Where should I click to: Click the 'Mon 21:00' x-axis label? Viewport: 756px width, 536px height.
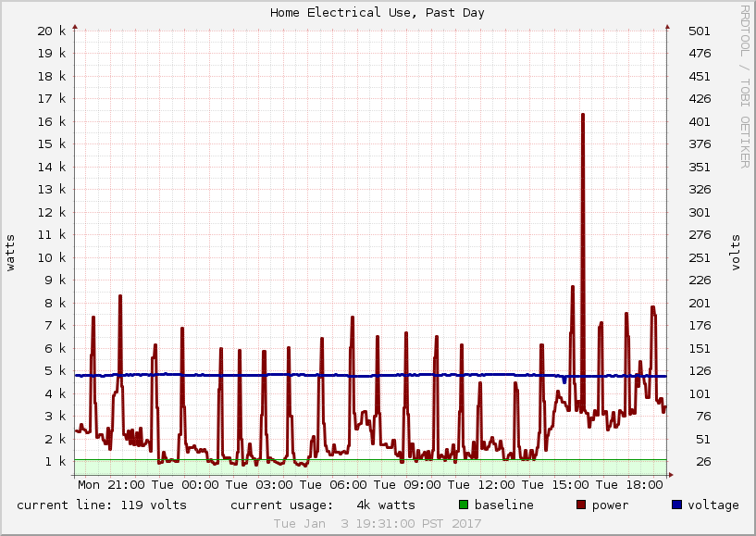click(111, 484)
